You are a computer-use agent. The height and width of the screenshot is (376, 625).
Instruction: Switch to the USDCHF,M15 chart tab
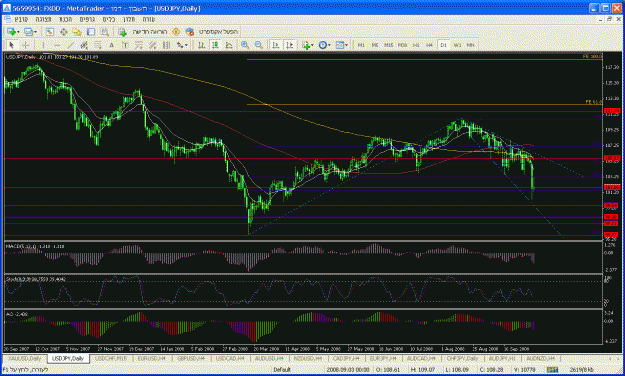tap(110, 359)
